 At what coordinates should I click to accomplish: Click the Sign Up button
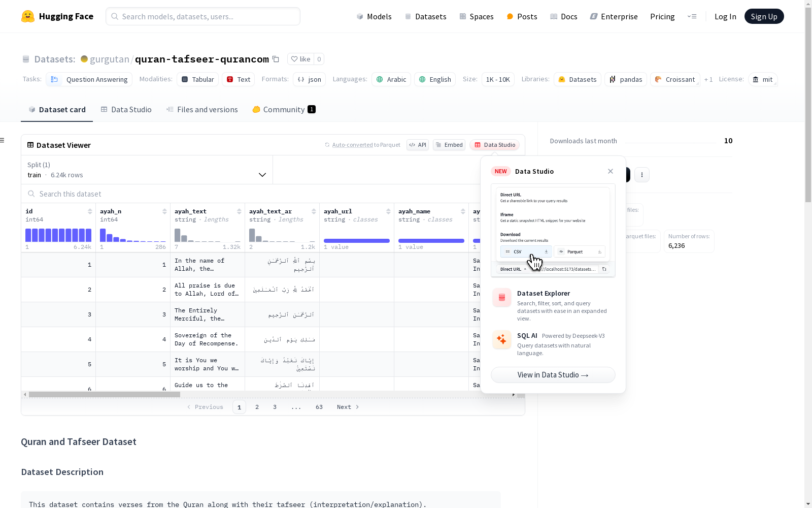click(764, 17)
